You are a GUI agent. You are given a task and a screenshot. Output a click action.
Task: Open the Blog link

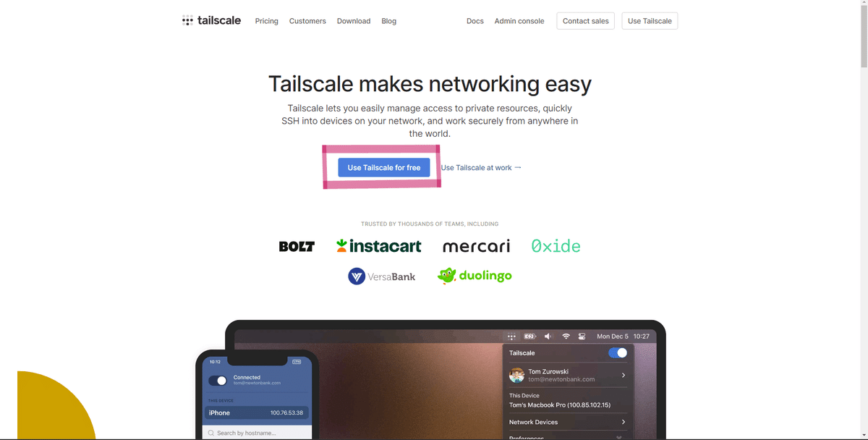tap(389, 21)
